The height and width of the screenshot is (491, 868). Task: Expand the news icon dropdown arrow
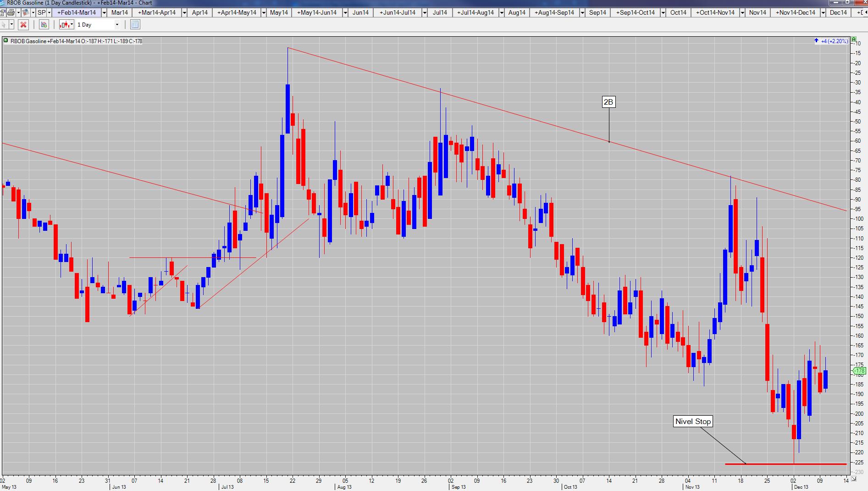coord(33,12)
